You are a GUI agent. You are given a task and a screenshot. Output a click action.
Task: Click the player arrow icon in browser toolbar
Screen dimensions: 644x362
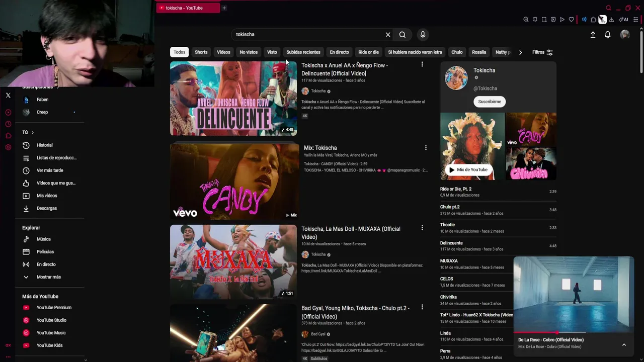coord(562,20)
